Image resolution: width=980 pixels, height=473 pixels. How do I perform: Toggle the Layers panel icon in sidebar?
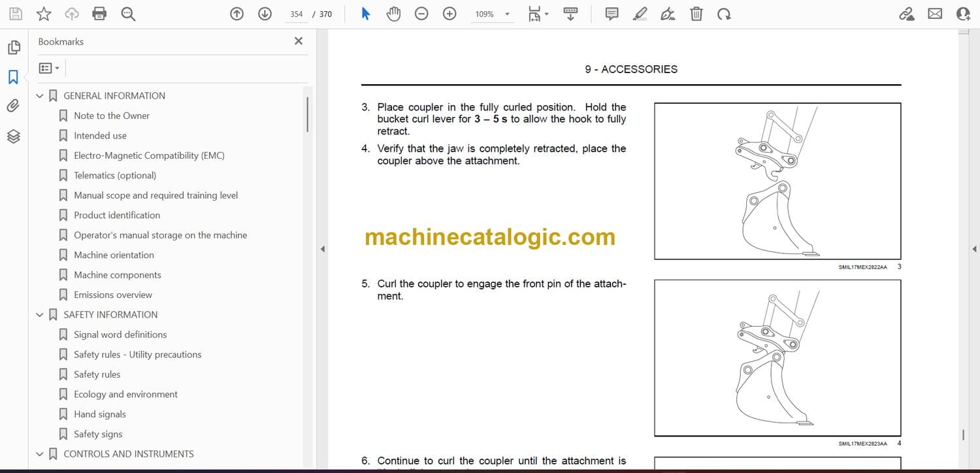coord(13,136)
